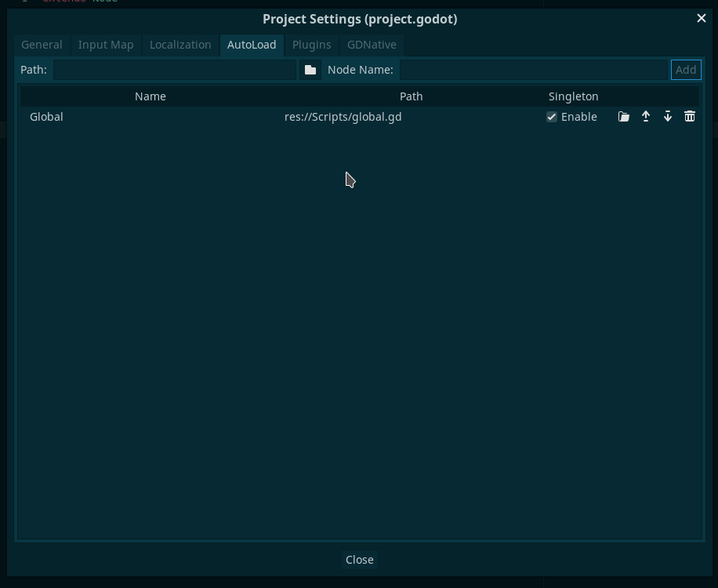The width and height of the screenshot is (718, 588).
Task: Move the Global autoload up in the list
Action: pos(645,116)
